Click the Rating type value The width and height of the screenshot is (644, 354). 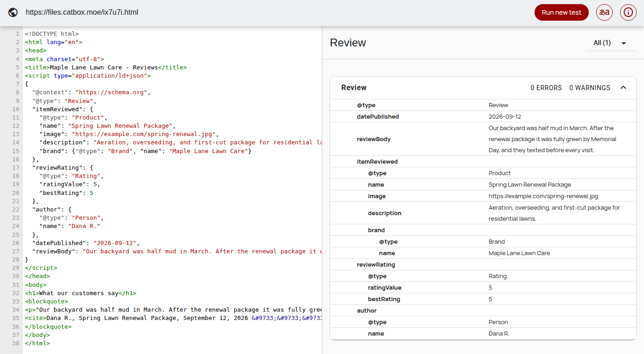[497, 276]
